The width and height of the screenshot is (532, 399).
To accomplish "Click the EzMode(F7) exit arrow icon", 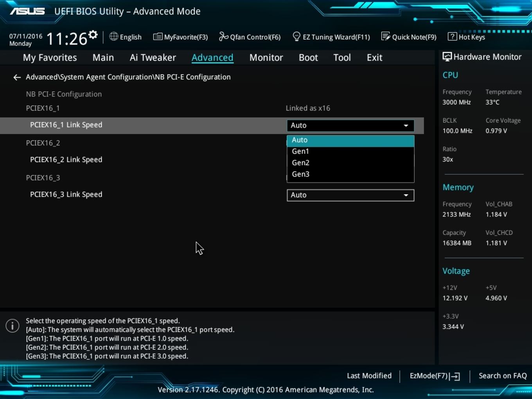I will pyautogui.click(x=455, y=376).
